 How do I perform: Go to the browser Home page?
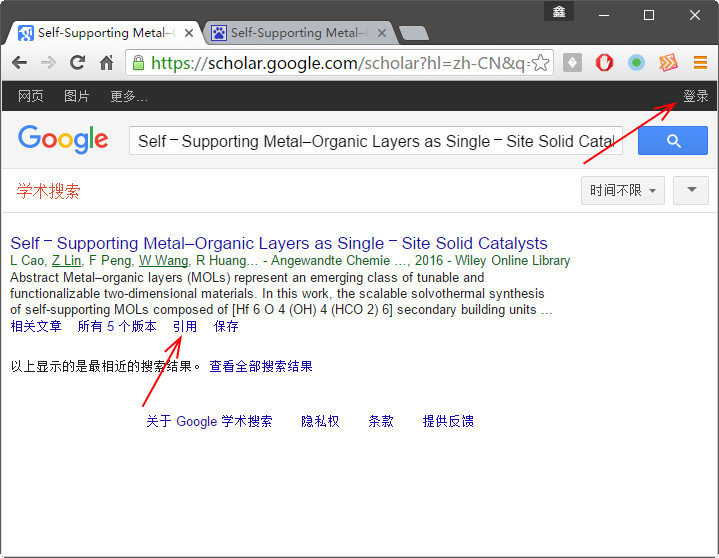pos(106,62)
